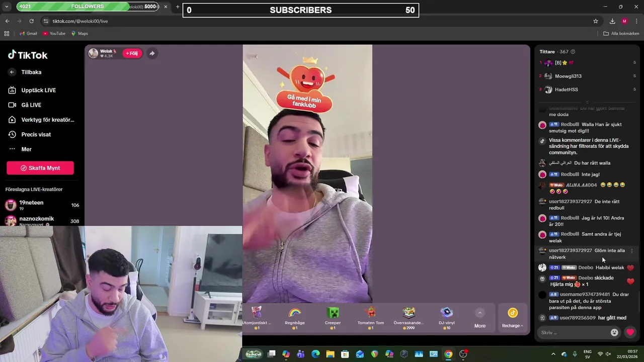644x362 pixels.
Task: Open the Chrome tab search dropdown
Action: pos(7,7)
